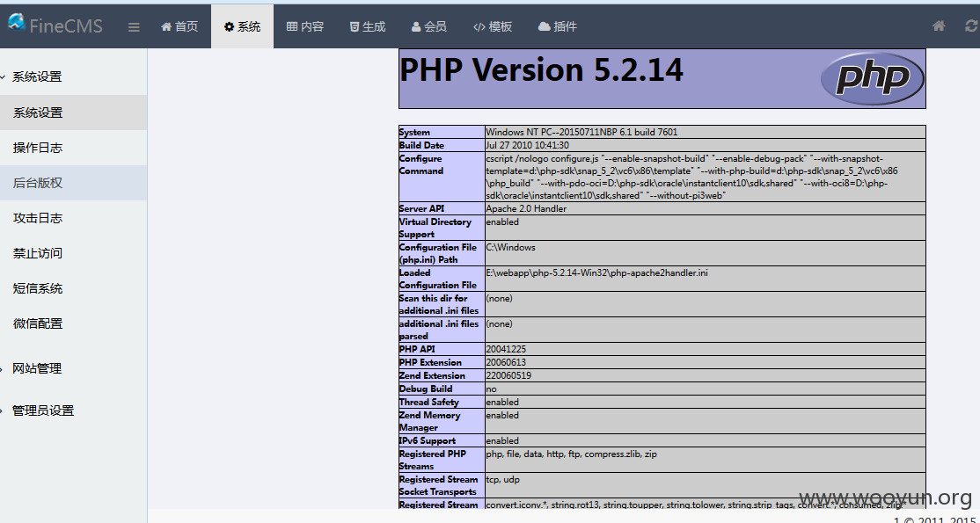Click the php, file, data, http streams value

(571, 454)
